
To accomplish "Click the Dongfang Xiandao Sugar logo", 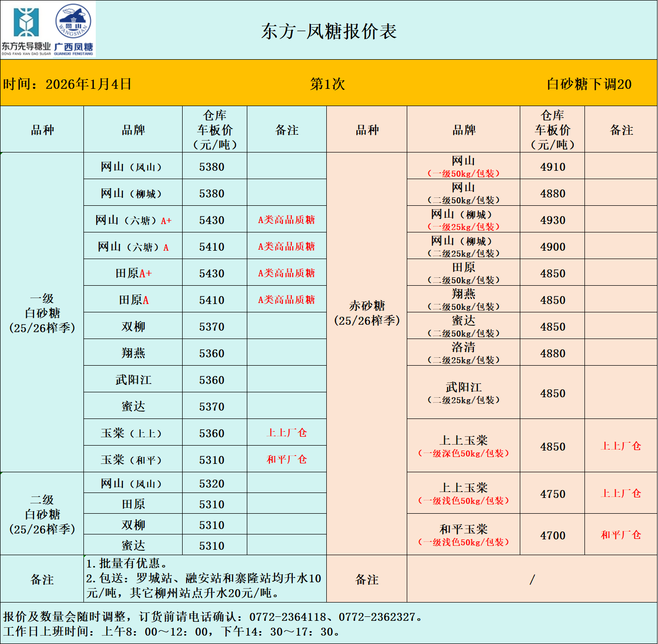I will click(x=26, y=30).
